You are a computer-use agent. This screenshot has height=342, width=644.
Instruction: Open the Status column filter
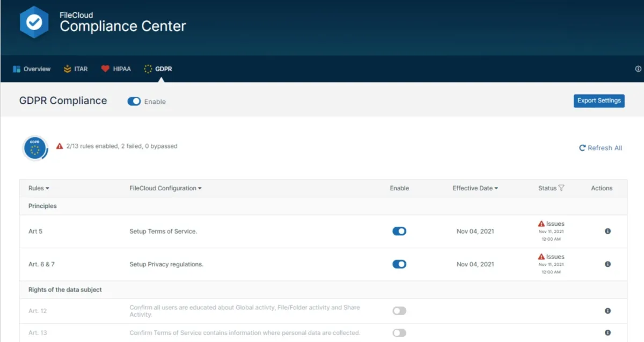561,188
